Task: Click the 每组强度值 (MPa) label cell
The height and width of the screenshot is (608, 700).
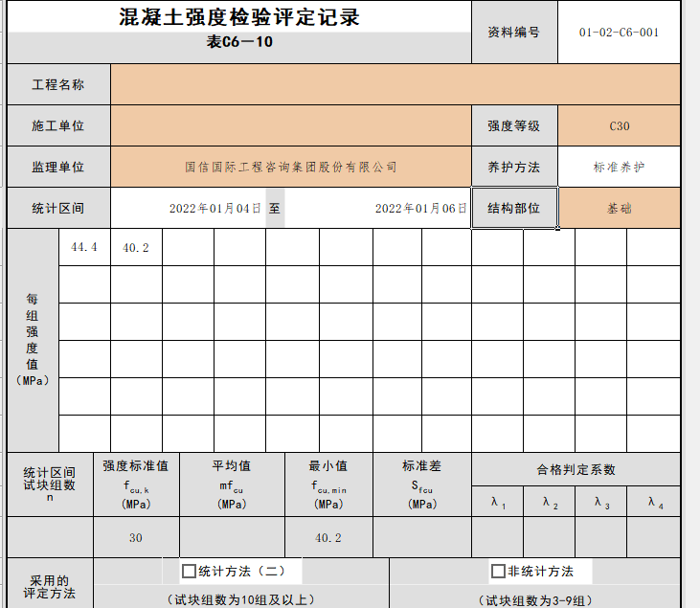Action: pyautogui.click(x=33, y=340)
